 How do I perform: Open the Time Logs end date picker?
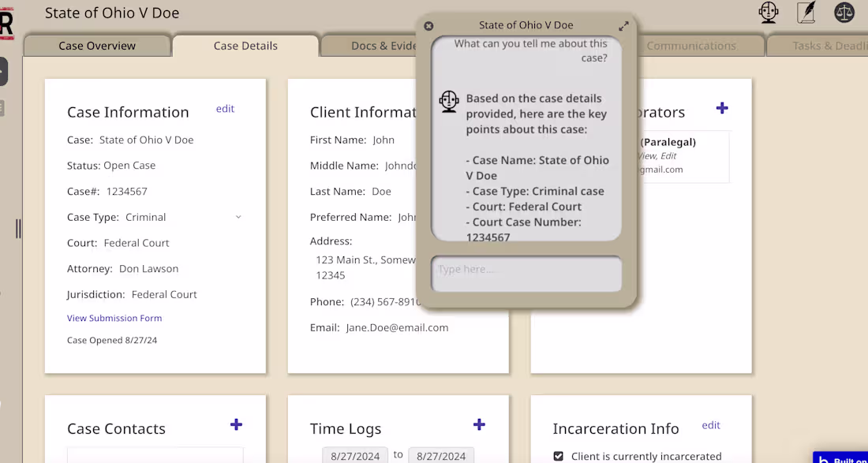[441, 456]
